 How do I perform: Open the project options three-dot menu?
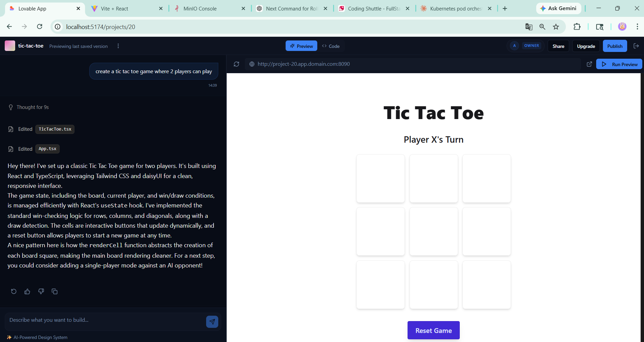pos(118,46)
